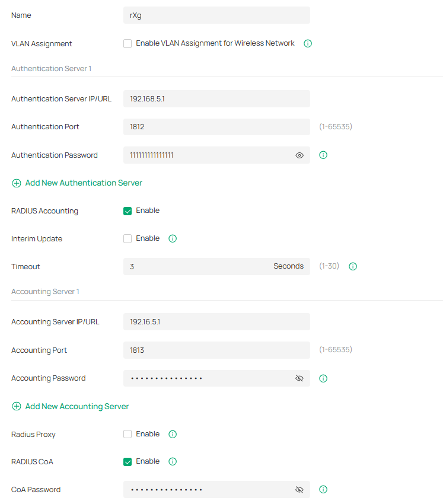Image resolution: width=443 pixels, height=504 pixels.
Task: Click info icon next to Radius Proxy
Action: coord(173,434)
